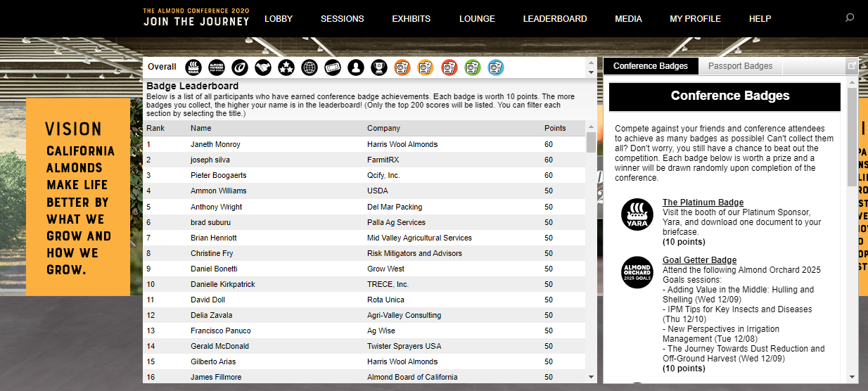Click the badge icon bar up arrow
Image resolution: width=868 pixels, height=391 pixels.
[591, 63]
